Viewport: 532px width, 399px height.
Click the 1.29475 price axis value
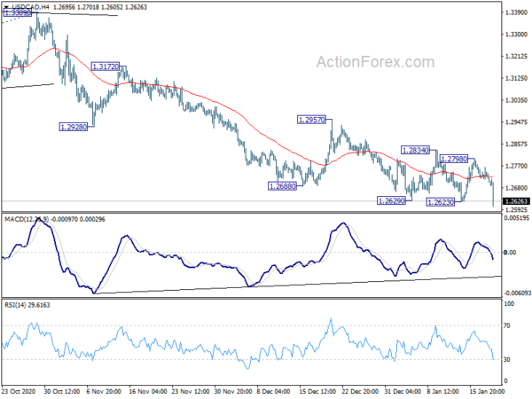pyautogui.click(x=516, y=122)
